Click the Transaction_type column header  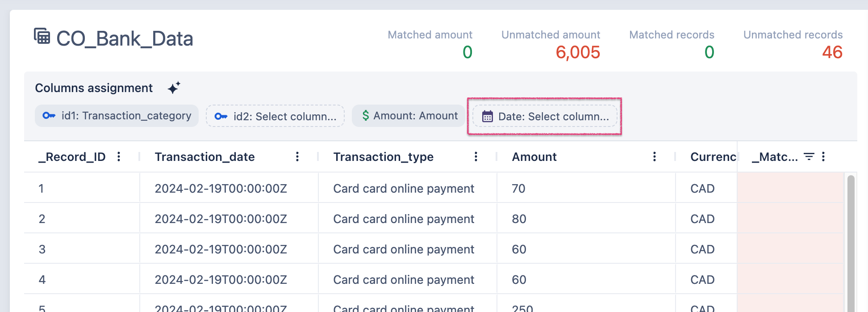coord(383,157)
